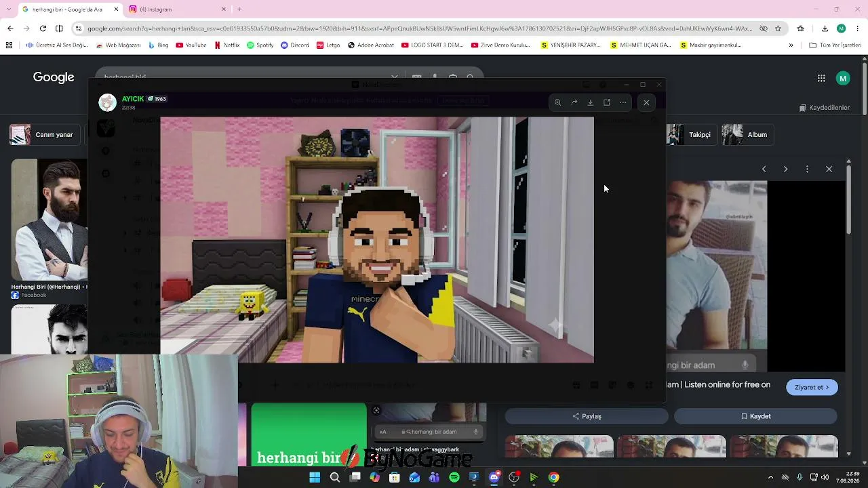Image resolution: width=868 pixels, height=488 pixels.
Task: Open the Ücretsiz AI Ses bookmark
Action: coord(57,45)
